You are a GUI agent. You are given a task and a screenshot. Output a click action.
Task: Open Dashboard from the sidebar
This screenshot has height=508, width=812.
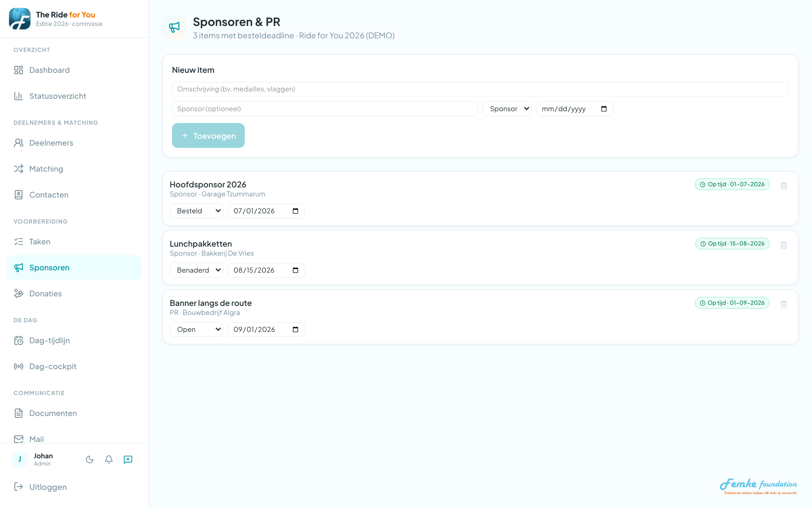(x=74, y=70)
